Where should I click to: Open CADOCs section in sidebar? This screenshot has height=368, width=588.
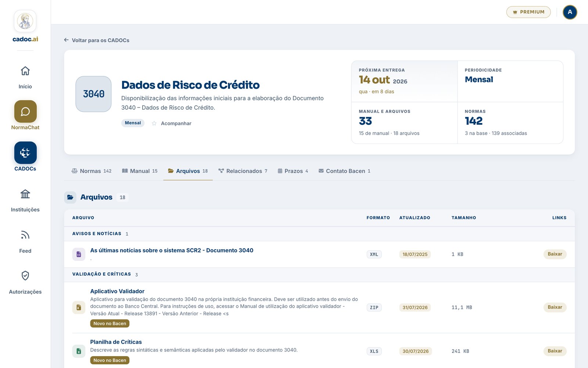[x=25, y=156]
